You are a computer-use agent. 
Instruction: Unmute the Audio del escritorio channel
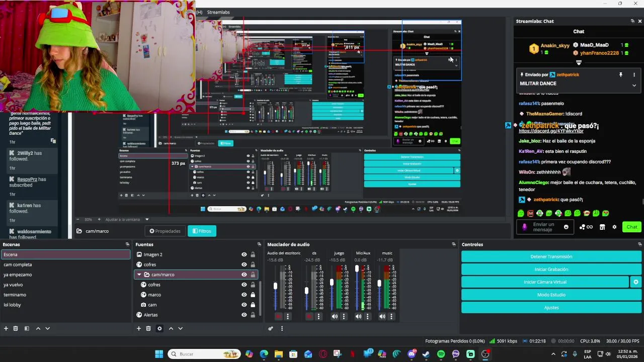point(278,316)
